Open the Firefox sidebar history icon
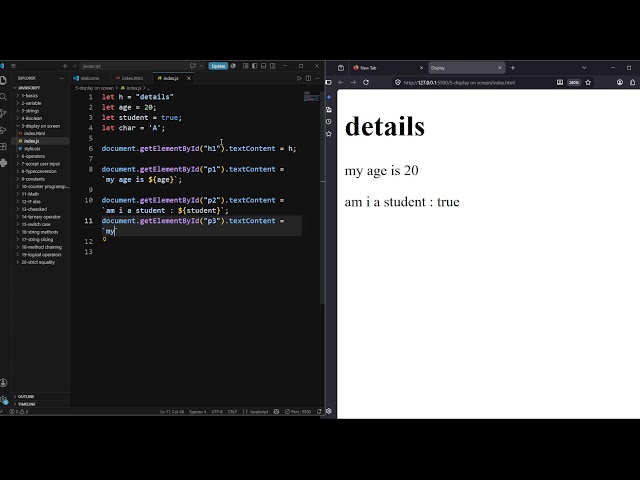Screen dimensions: 640x480 tap(329, 122)
